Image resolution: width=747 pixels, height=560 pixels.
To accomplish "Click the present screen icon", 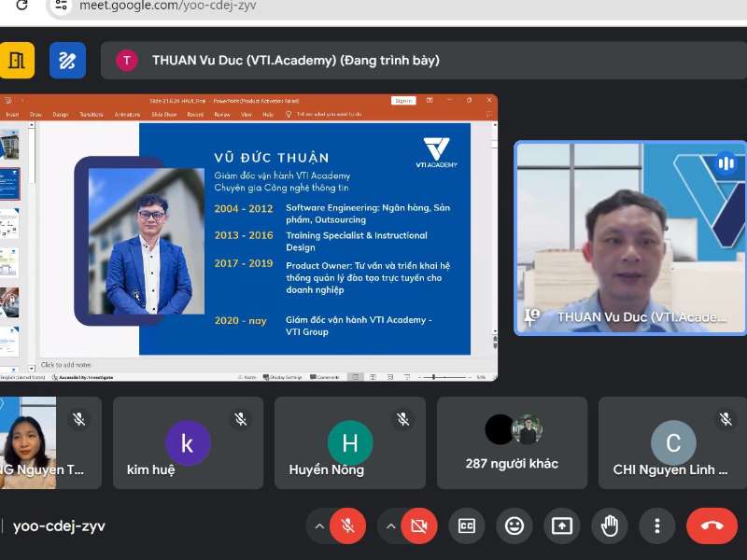I will coord(561,526).
